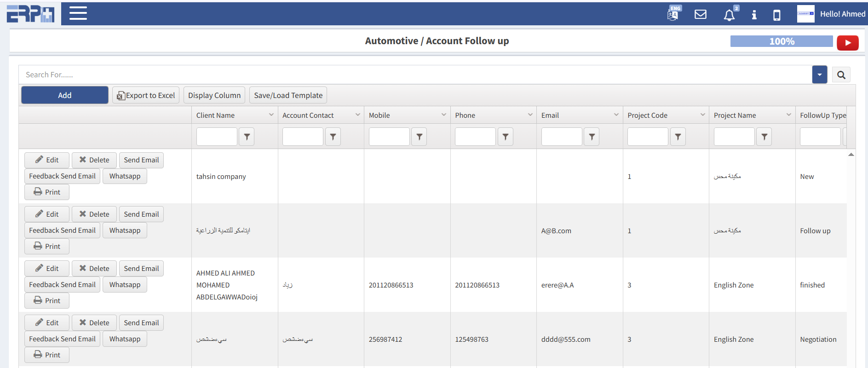Click Whatsapp for tahsin company row
The height and width of the screenshot is (368, 868).
pos(125,176)
